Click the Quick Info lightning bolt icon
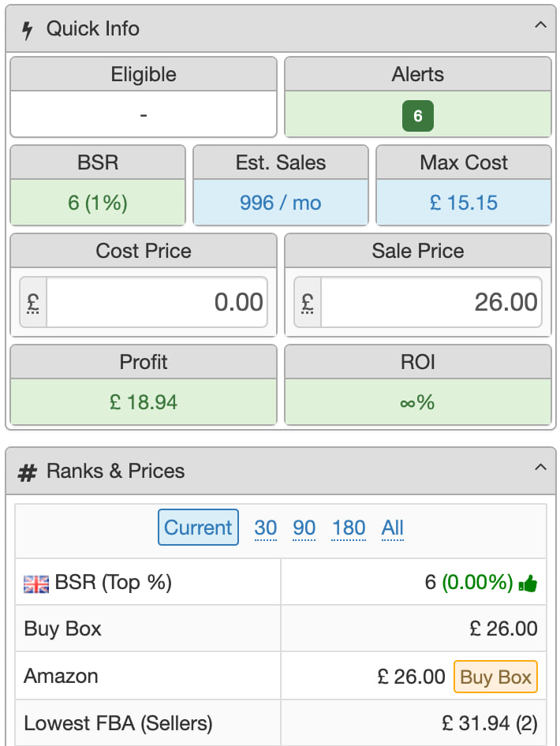560x746 pixels. (x=28, y=30)
